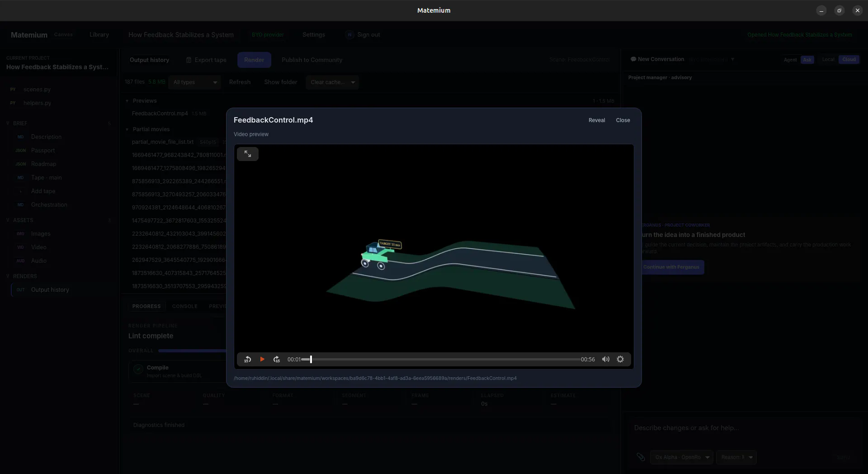Image resolution: width=868 pixels, height=474 pixels.
Task: Skip forward 15 seconds in the video
Action: click(277, 359)
